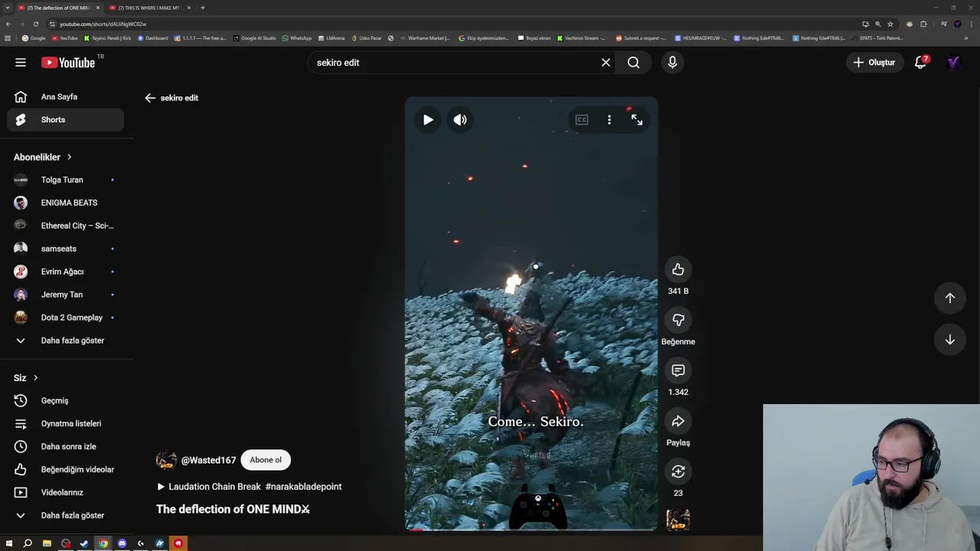
Task: Open the @Wasted167 channel
Action: (208, 461)
